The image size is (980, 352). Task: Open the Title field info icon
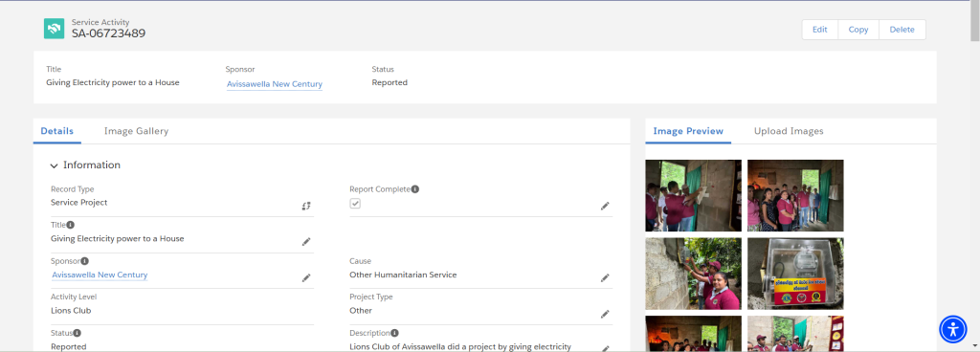(x=71, y=225)
